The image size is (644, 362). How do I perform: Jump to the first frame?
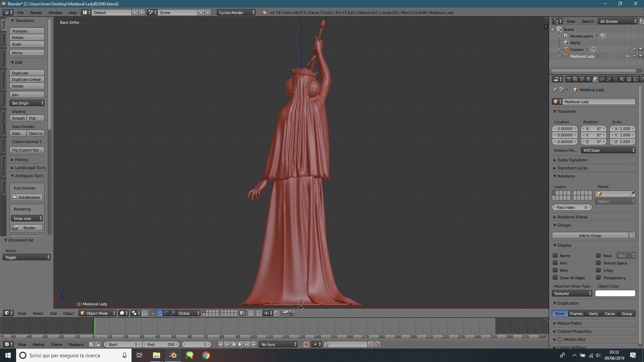[x=220, y=344]
